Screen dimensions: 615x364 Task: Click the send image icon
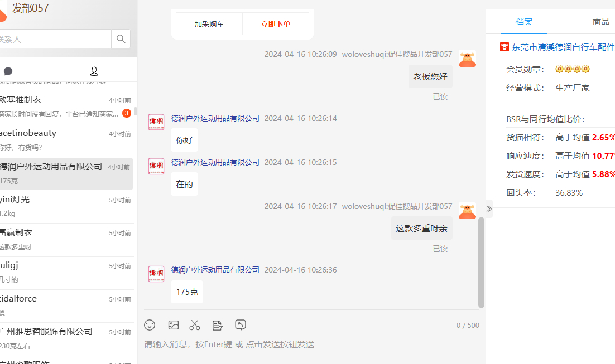174,325
